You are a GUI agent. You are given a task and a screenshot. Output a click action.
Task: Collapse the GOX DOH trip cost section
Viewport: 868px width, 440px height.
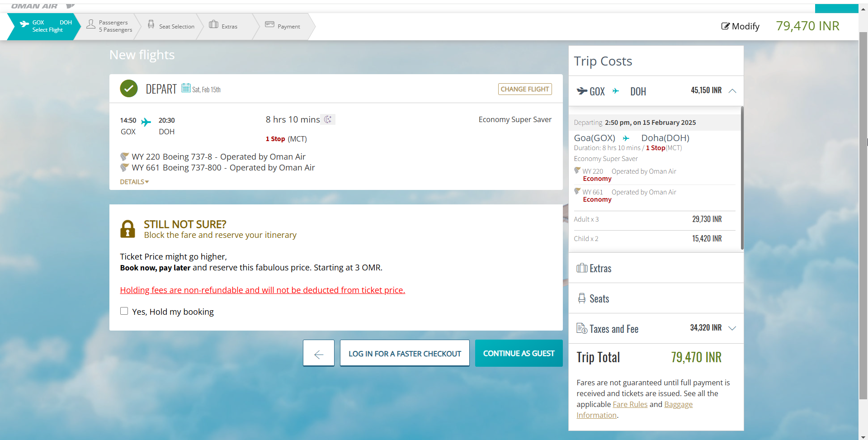click(732, 91)
